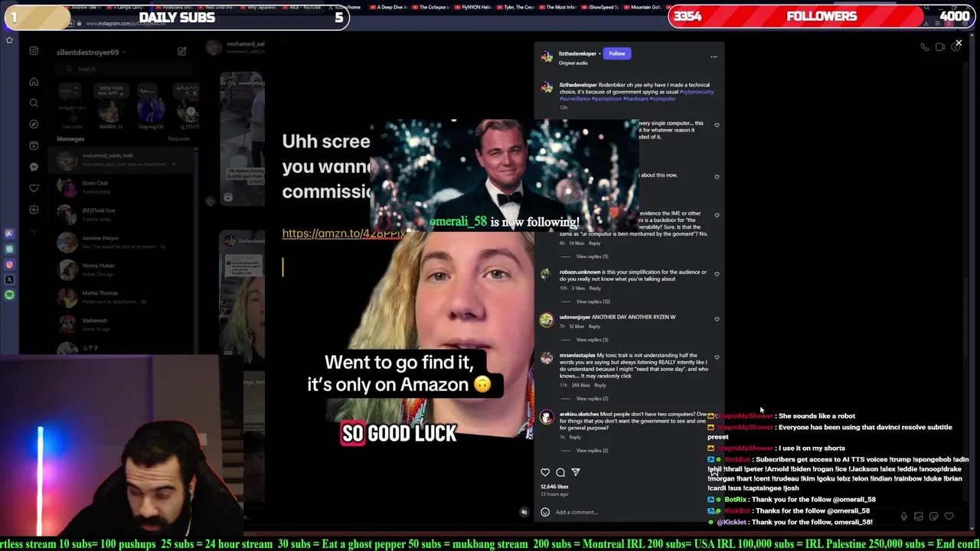The width and height of the screenshot is (980, 551).
Task: Open the #panopticon hashtag
Action: 607,99
